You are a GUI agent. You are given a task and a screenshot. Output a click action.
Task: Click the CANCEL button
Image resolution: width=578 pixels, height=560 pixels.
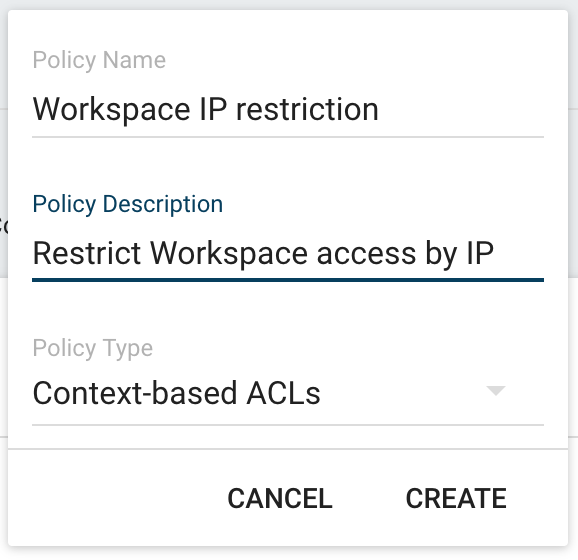(x=280, y=498)
